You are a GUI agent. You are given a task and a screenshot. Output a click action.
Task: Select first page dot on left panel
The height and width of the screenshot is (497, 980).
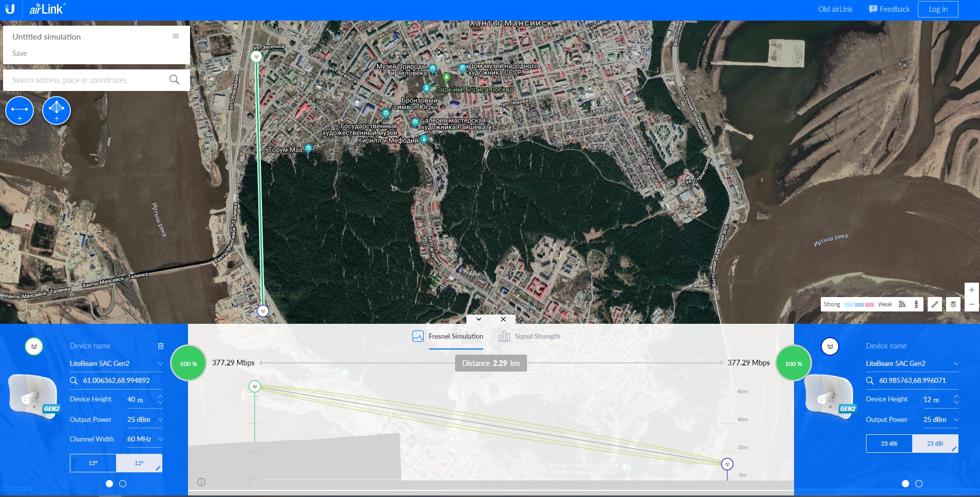(x=109, y=484)
